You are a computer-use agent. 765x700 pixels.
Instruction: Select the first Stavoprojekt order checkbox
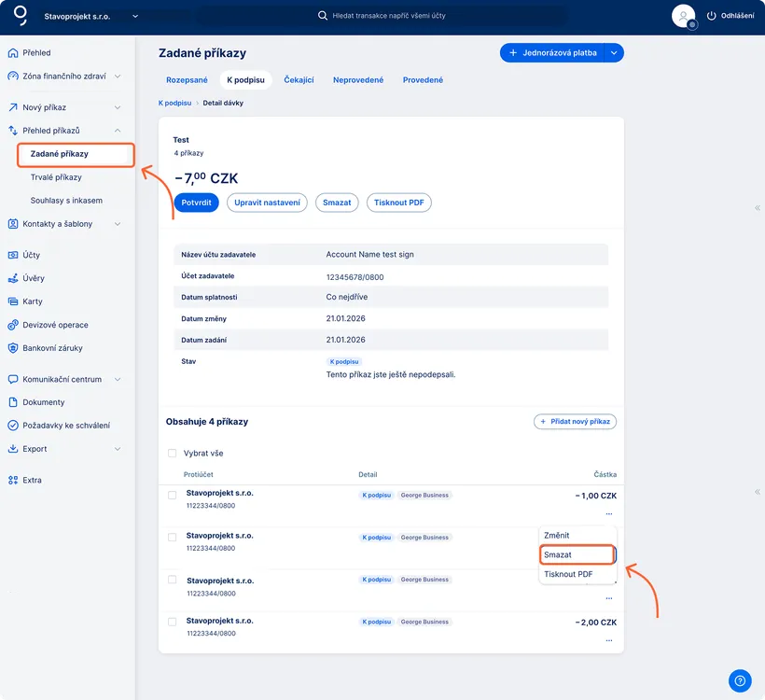[x=172, y=496]
